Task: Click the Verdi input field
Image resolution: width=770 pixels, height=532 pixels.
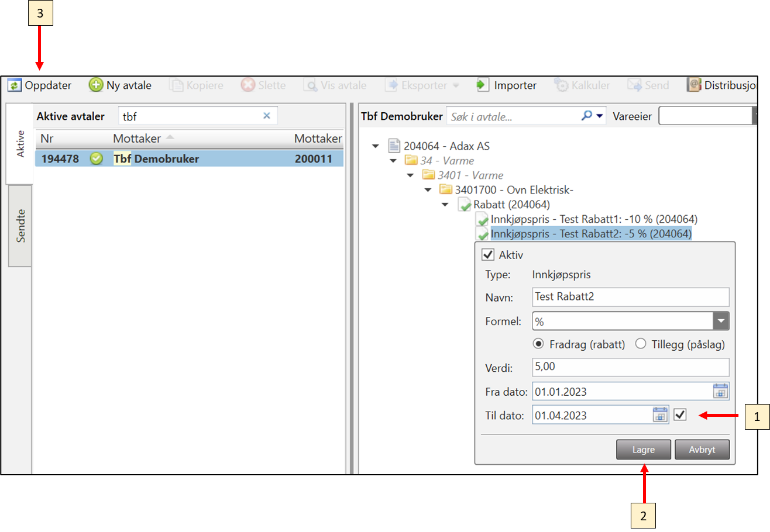Action: [x=630, y=368]
